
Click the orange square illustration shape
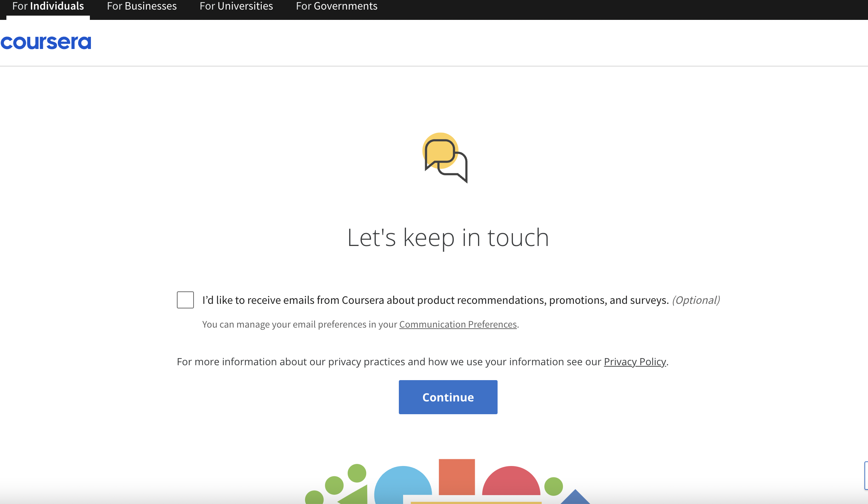click(457, 477)
